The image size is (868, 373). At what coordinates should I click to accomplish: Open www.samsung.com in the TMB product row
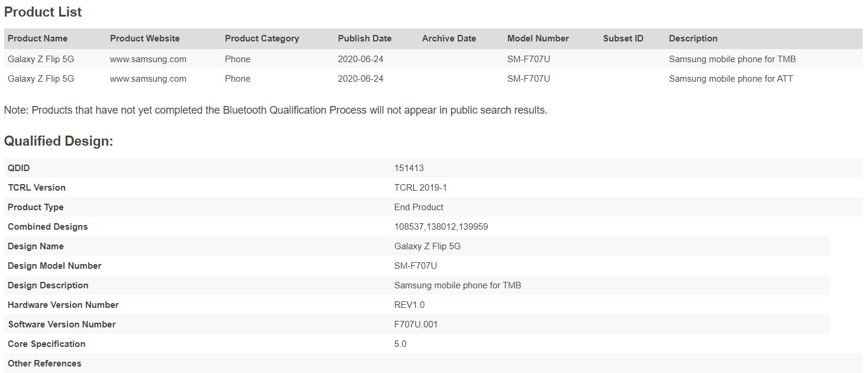pyautogui.click(x=148, y=59)
